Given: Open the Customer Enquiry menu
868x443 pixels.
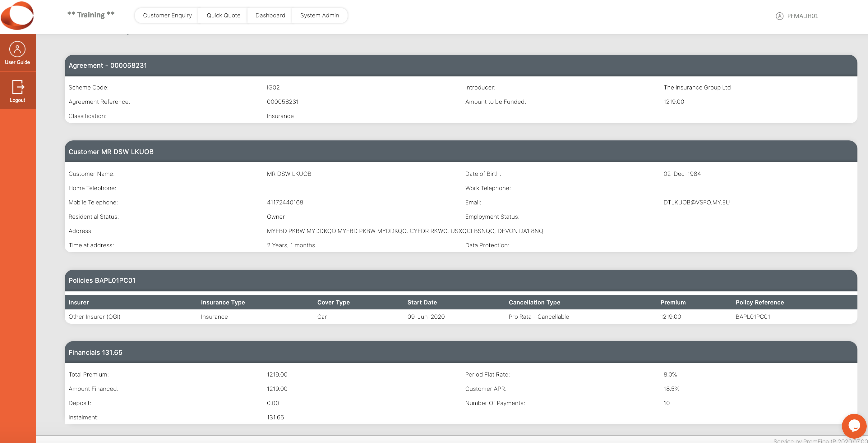Looking at the screenshot, I should coord(167,16).
